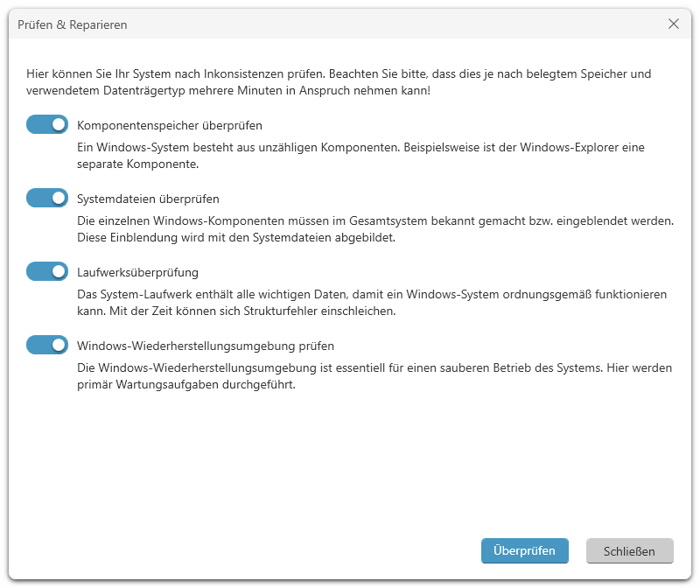Click the description about unzähligen Komponenten
The width and height of the screenshot is (700, 588).
point(360,148)
